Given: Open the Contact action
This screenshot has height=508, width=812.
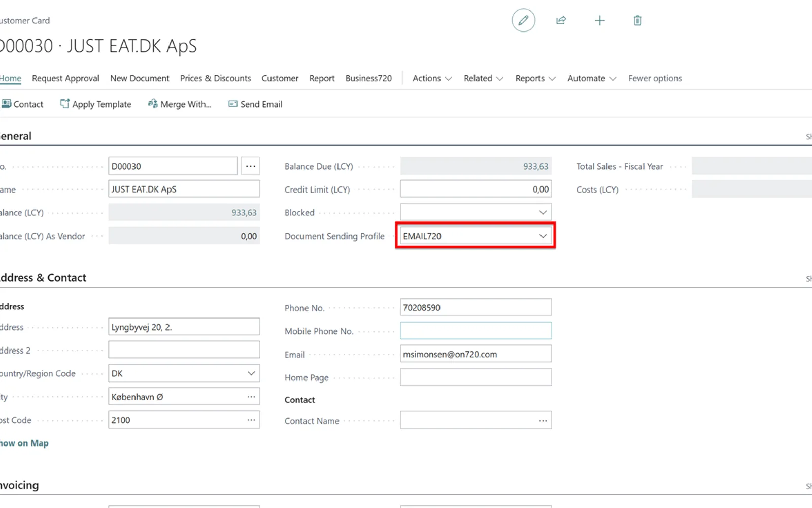Looking at the screenshot, I should coord(22,104).
